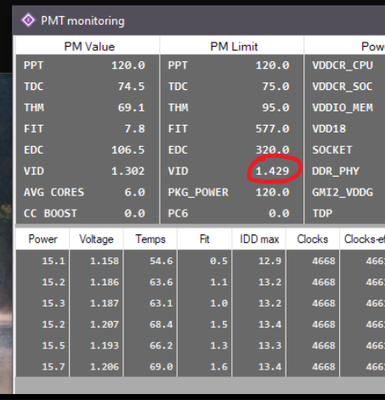385x400 pixels.
Task: Click the PMT monitoring title bar
Action: click(199, 20)
